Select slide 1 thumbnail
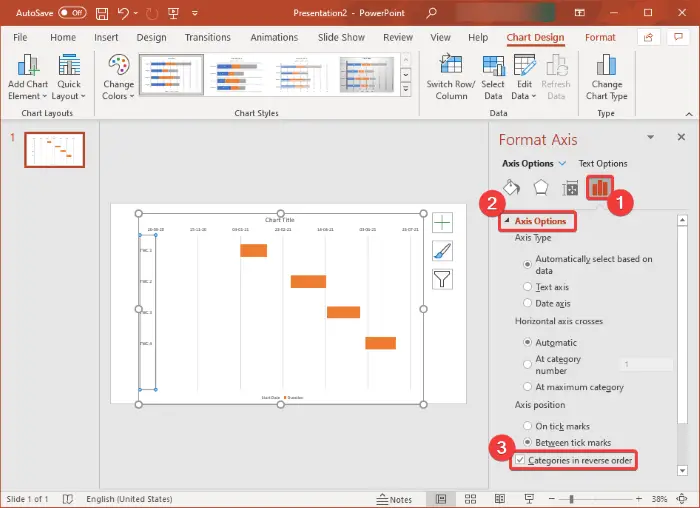 [x=54, y=150]
